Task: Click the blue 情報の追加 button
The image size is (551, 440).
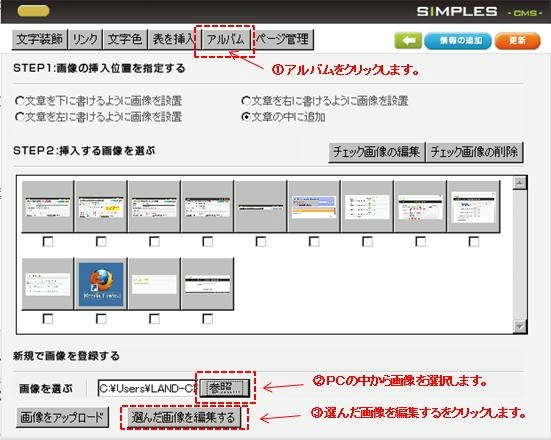Action: click(458, 41)
